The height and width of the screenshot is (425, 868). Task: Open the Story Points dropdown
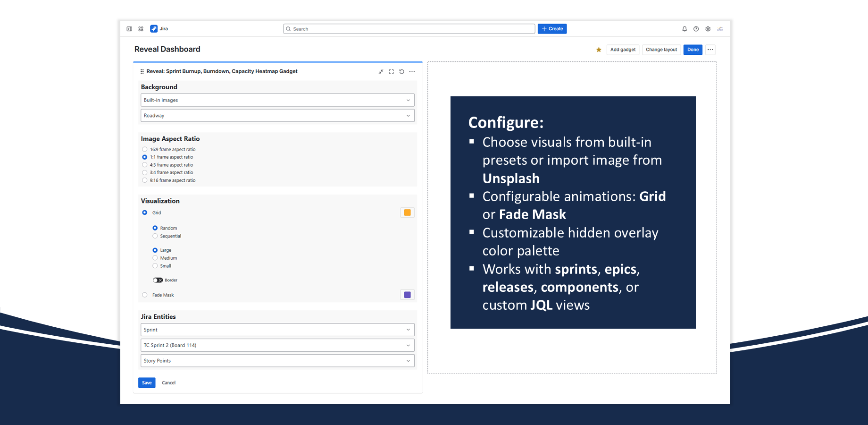[x=277, y=361]
